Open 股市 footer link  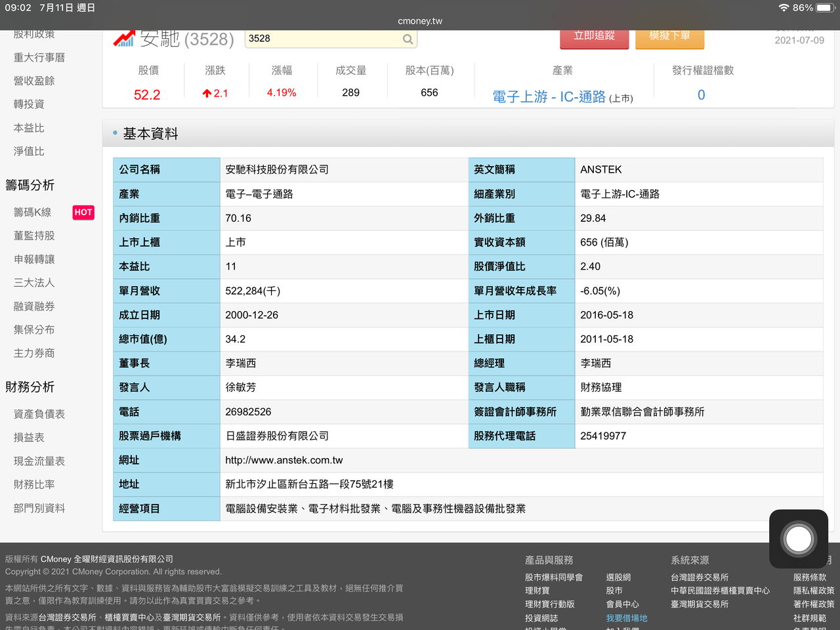tap(614, 591)
